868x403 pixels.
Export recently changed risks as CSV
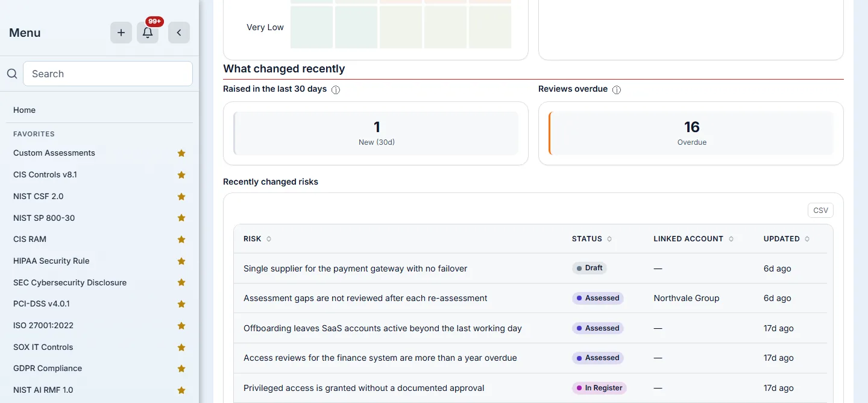(x=820, y=211)
